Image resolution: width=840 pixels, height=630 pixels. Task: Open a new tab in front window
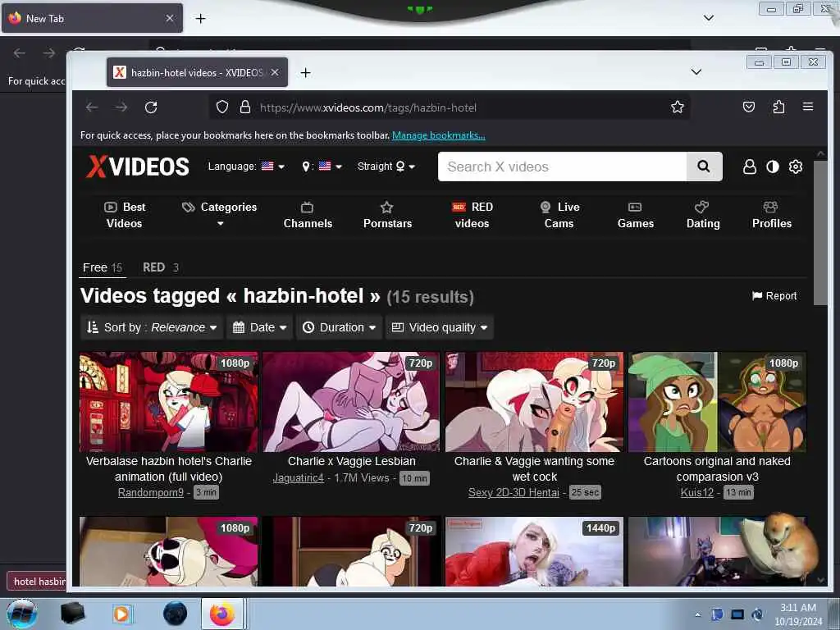pos(305,73)
